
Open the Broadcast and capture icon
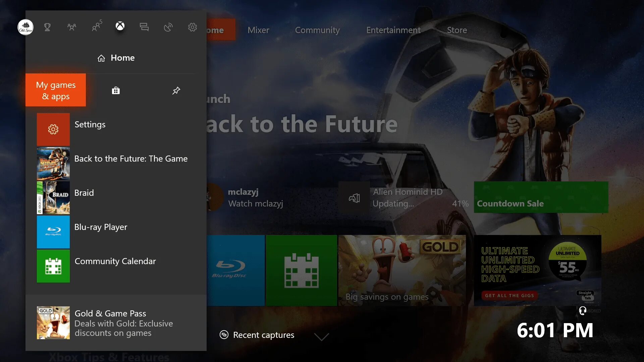pos(168,27)
